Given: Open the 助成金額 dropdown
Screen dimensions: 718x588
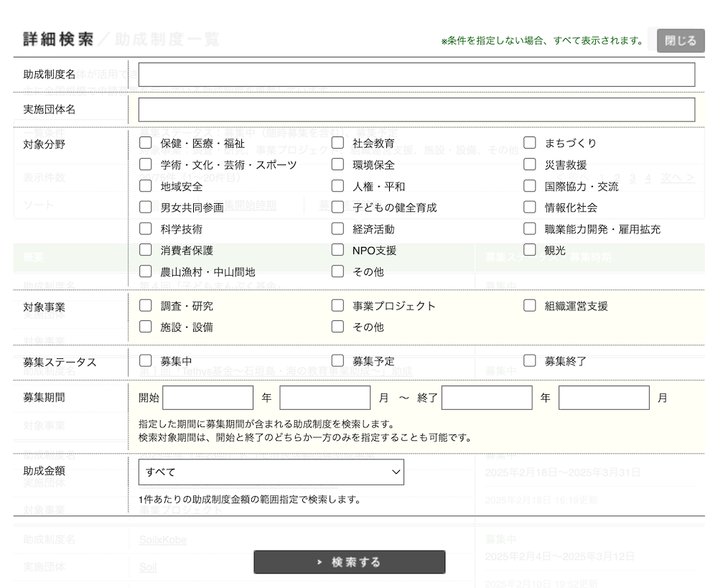Looking at the screenshot, I should pyautogui.click(x=271, y=472).
